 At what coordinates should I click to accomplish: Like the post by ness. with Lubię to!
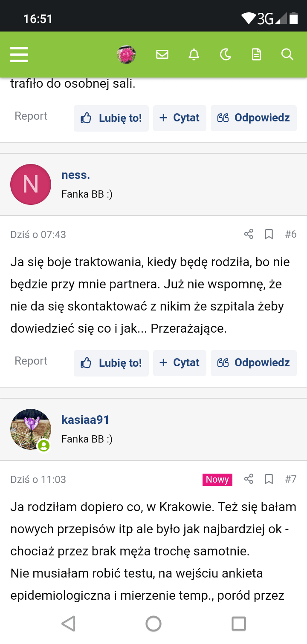(111, 363)
